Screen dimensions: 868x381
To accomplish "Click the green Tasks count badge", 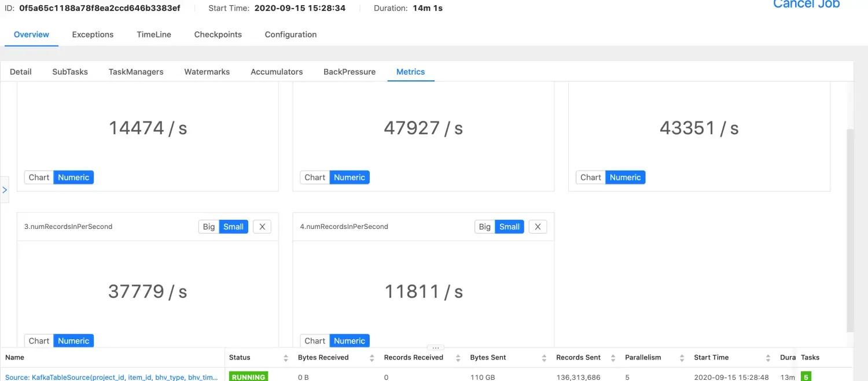I will 806,376.
